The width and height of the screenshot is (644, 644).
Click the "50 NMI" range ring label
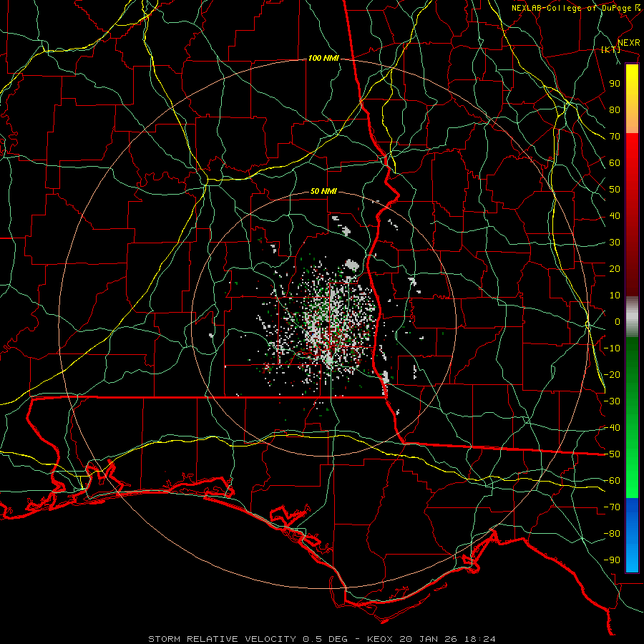pos(323,191)
